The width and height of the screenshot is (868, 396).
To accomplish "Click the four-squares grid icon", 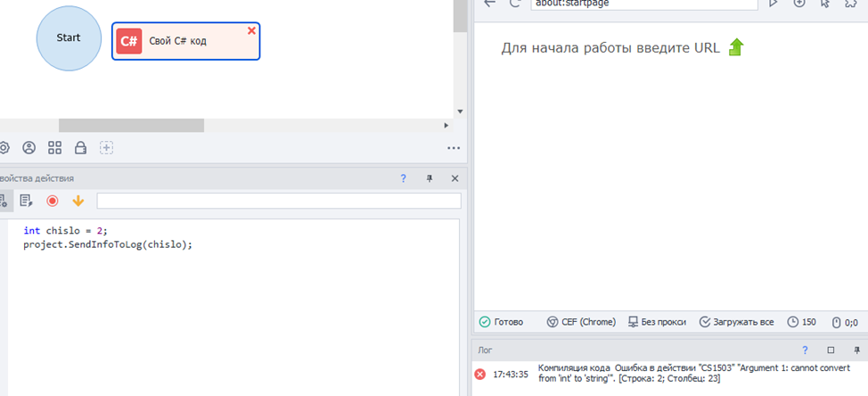I will (x=54, y=148).
